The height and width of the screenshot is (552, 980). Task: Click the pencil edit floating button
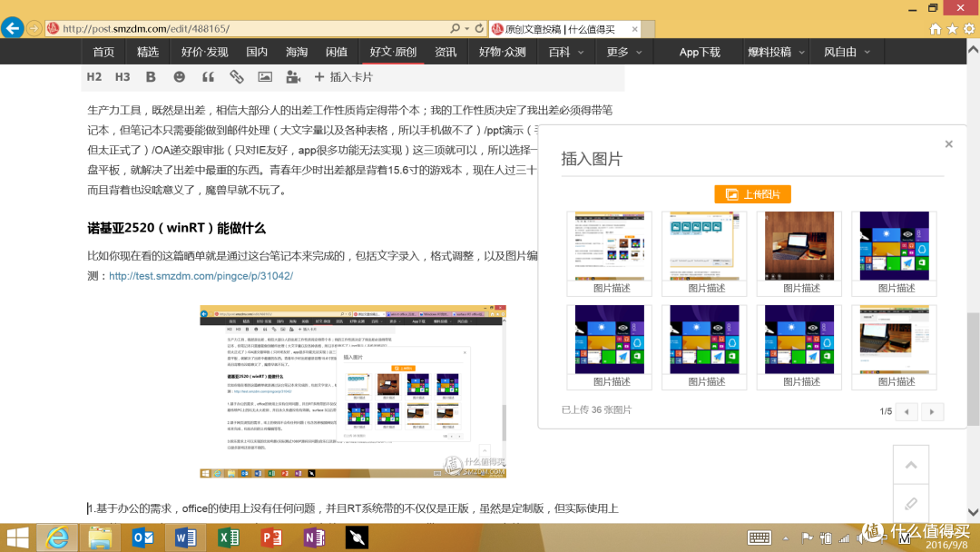pyautogui.click(x=911, y=503)
